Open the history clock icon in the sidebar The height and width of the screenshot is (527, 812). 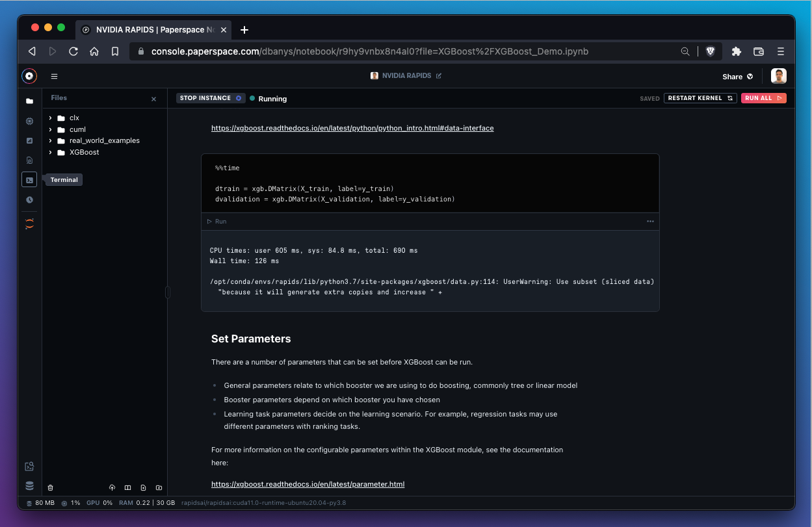(x=29, y=199)
